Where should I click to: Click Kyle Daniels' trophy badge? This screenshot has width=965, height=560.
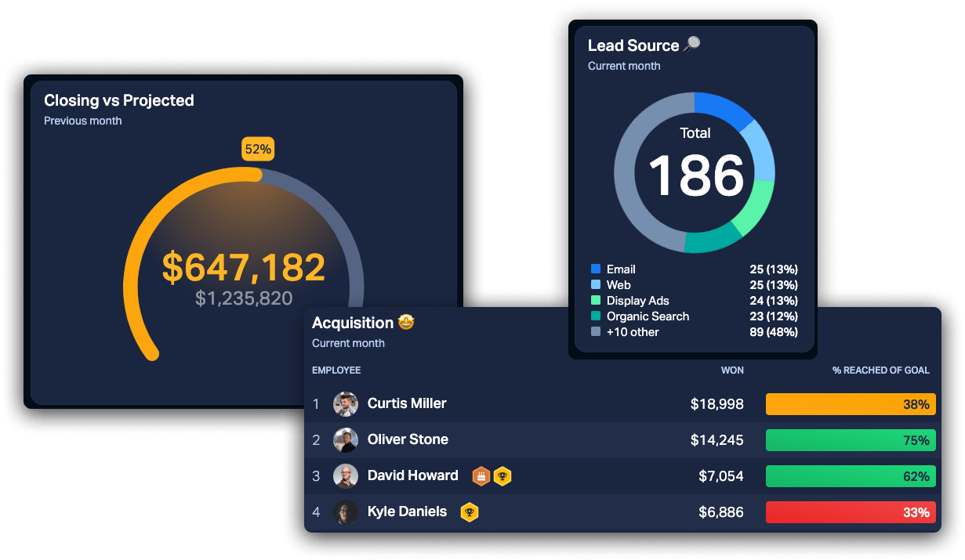pos(469,511)
